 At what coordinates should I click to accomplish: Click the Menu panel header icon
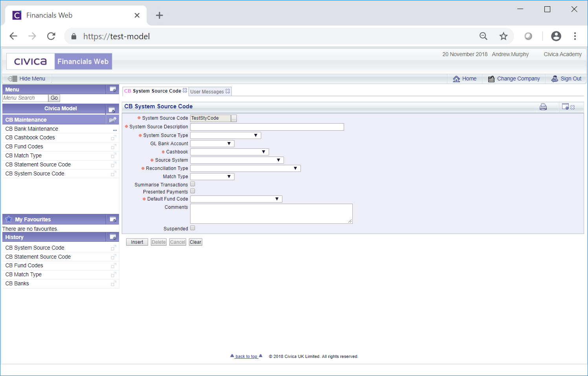coord(113,89)
